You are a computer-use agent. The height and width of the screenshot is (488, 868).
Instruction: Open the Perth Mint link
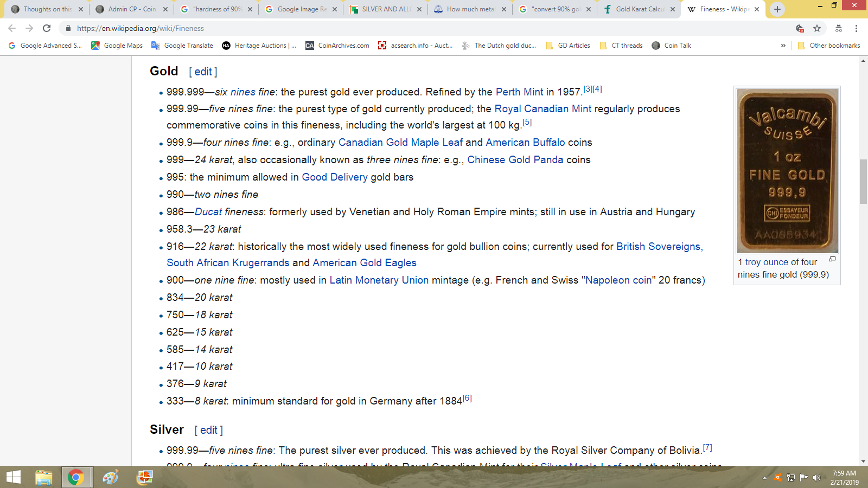point(519,92)
